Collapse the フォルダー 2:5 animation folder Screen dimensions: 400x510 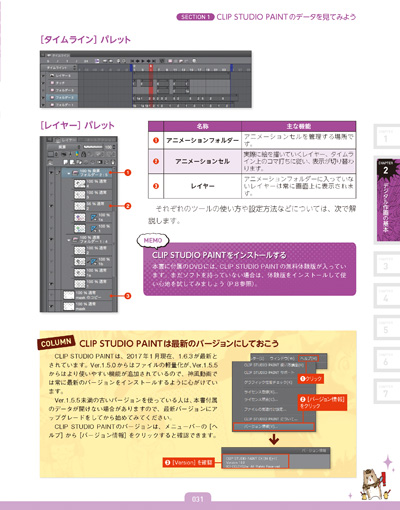[69, 173]
